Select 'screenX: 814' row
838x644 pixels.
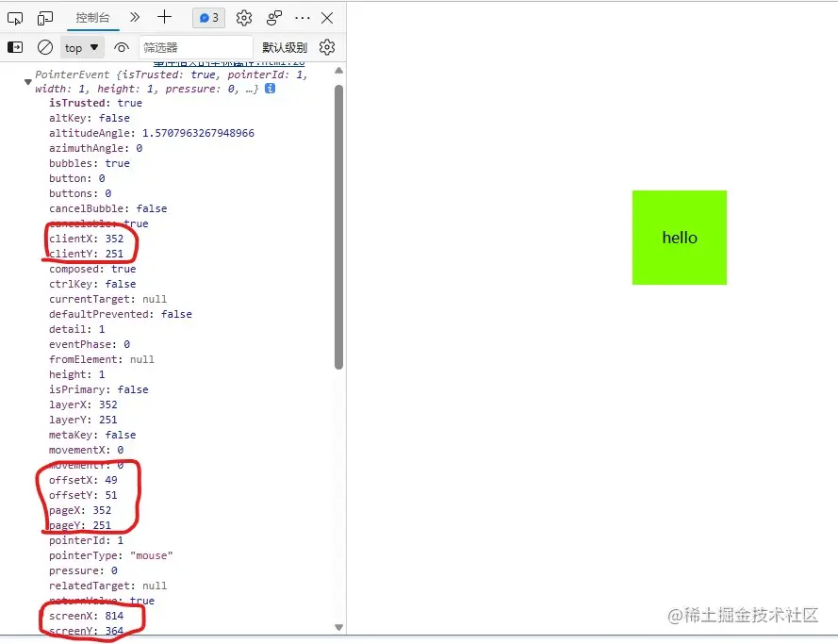click(87, 616)
